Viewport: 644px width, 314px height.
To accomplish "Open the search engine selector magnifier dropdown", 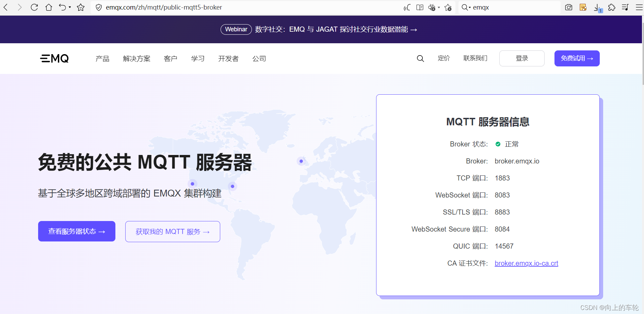I will 466,7.
